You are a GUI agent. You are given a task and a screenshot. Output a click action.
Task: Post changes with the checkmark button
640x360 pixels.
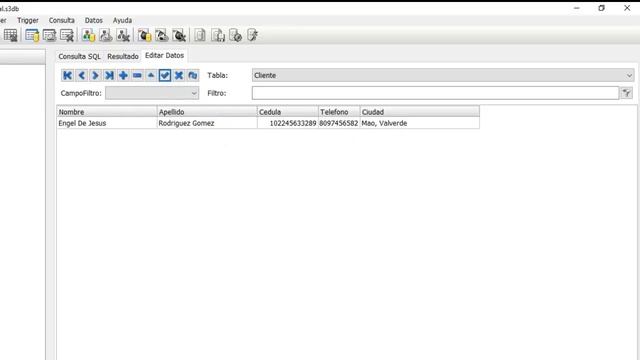(x=165, y=75)
